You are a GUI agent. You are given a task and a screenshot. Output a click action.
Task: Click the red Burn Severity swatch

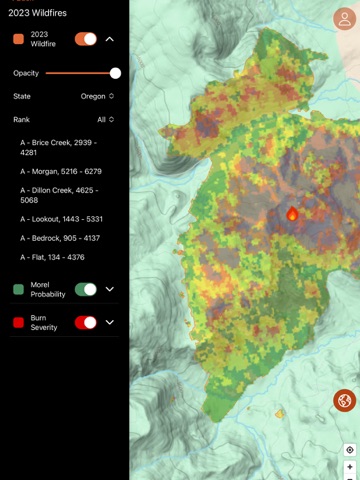[18, 323]
